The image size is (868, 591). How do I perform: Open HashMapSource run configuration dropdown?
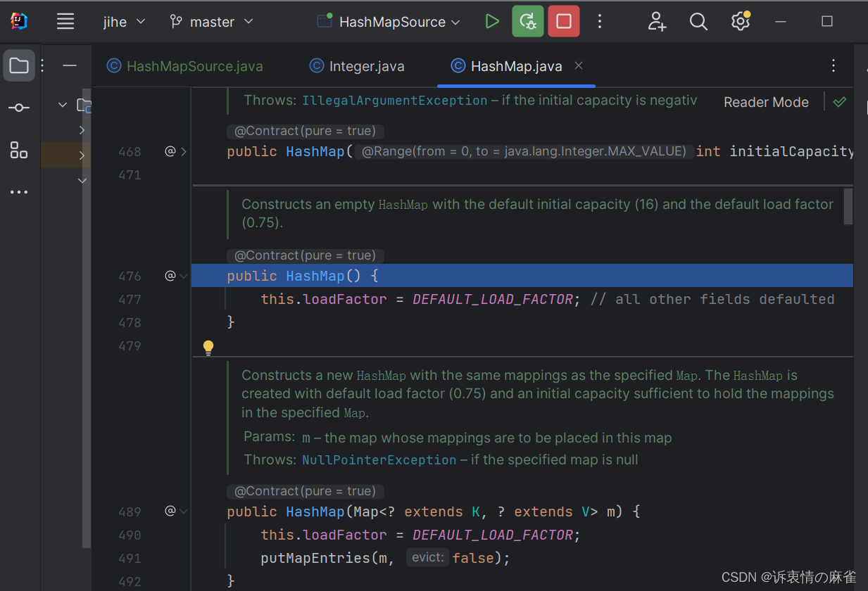tap(389, 22)
